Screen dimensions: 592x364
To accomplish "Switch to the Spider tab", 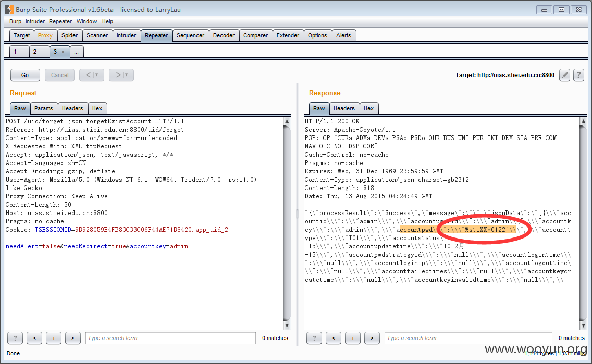I will (69, 35).
